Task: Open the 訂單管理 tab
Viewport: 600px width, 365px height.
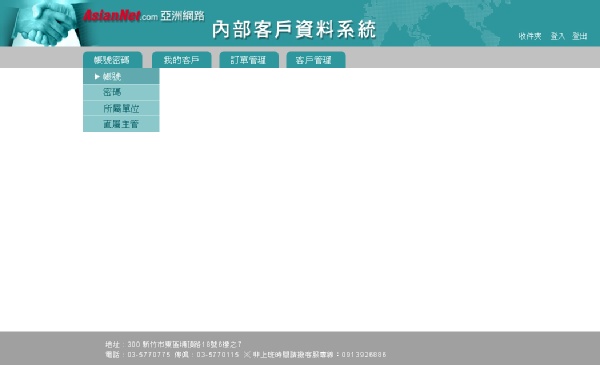Action: tap(249, 60)
